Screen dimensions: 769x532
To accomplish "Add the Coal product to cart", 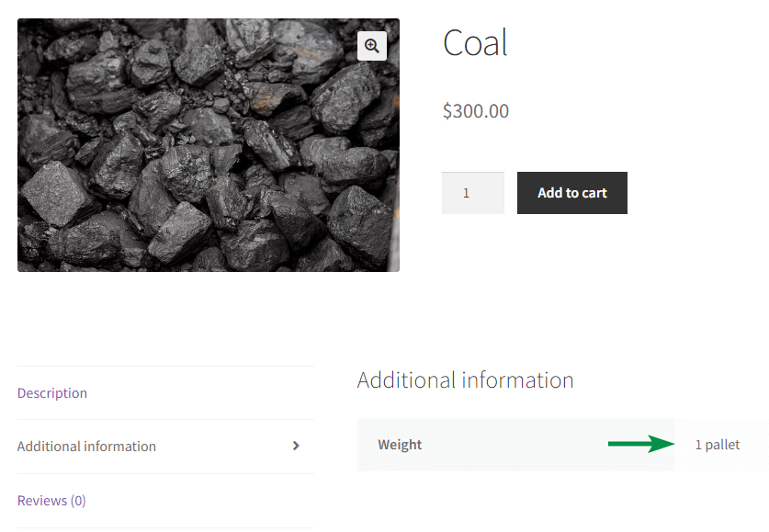I will (x=571, y=193).
